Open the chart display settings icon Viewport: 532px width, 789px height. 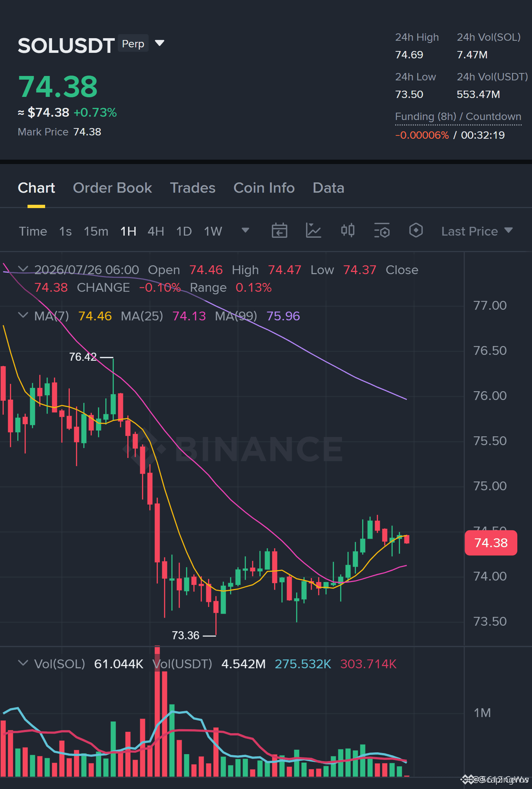(382, 231)
